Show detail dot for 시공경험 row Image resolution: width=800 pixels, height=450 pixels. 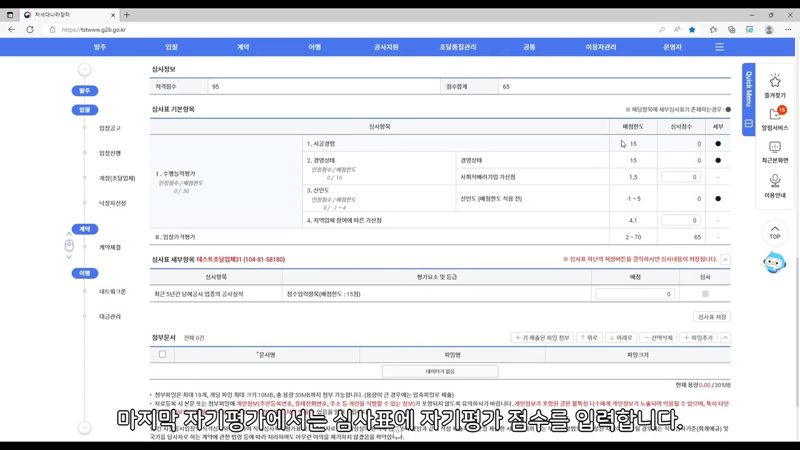point(718,144)
